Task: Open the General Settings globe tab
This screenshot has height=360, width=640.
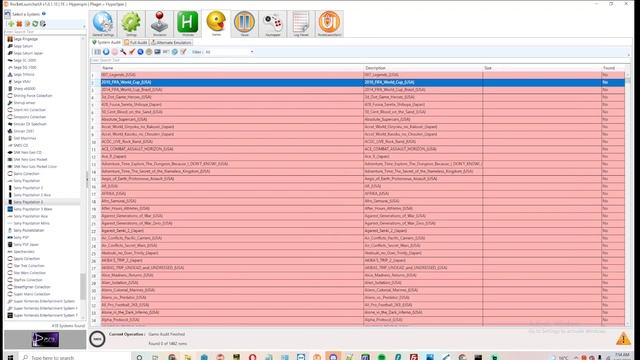Action: point(103,24)
